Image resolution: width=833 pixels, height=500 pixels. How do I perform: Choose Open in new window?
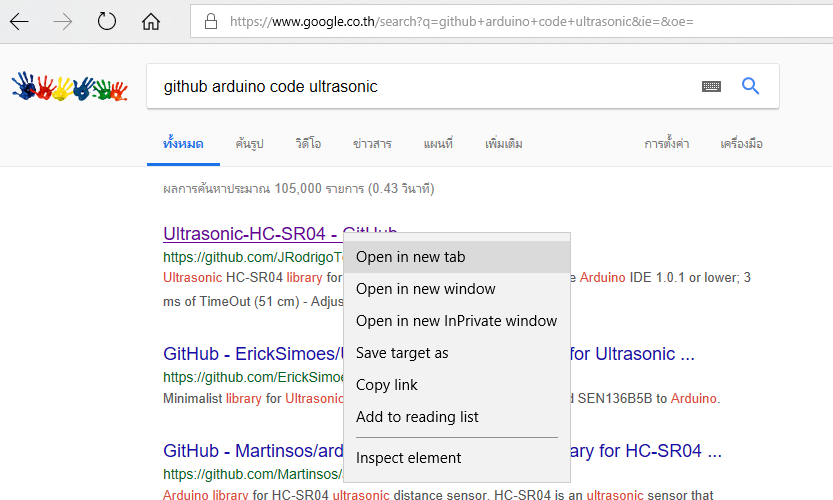coord(457,289)
